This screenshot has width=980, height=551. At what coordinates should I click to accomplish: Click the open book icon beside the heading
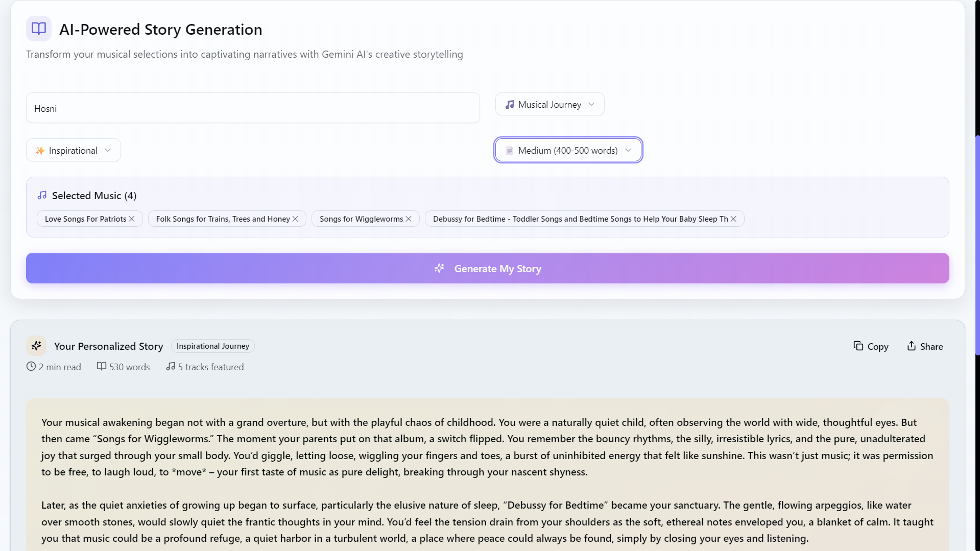pyautogui.click(x=39, y=29)
